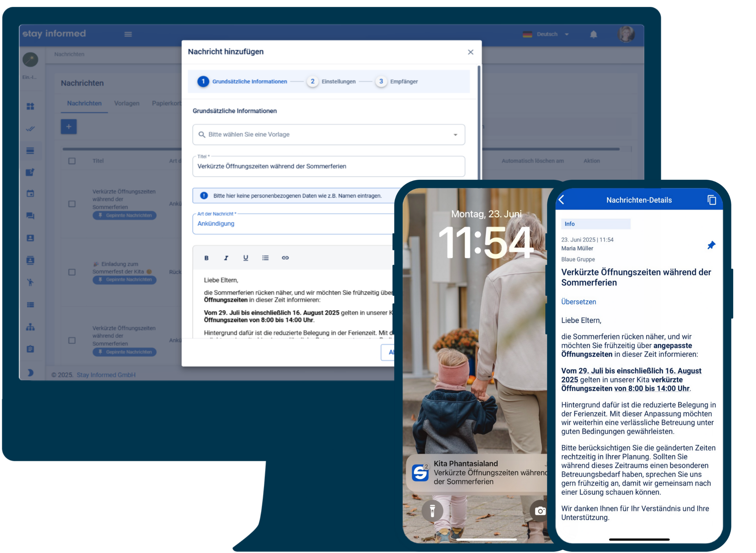The width and height of the screenshot is (756, 553).
Task: Click the dropdown arrow next to Deutsch
Action: 567,34
